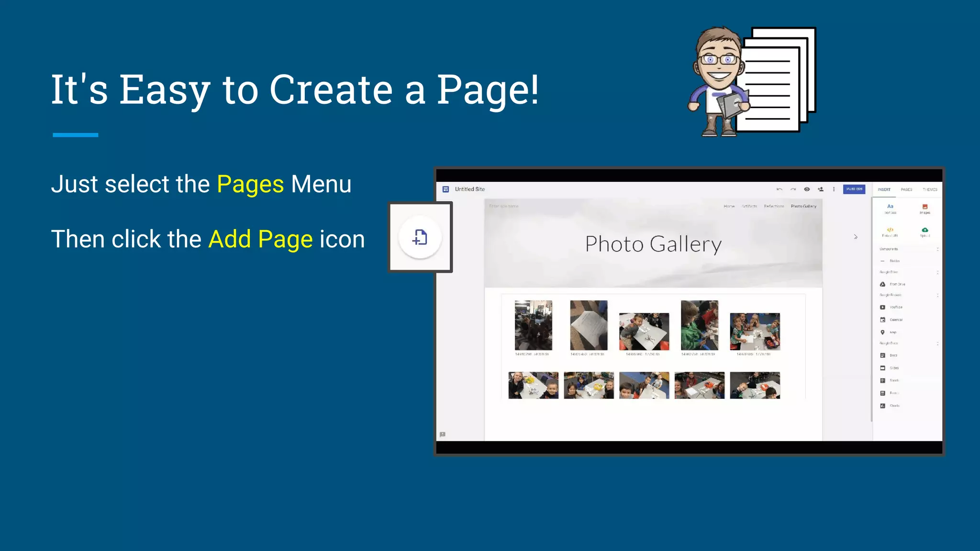The image size is (980, 551).
Task: Insert a Docs document
Action: point(889,355)
